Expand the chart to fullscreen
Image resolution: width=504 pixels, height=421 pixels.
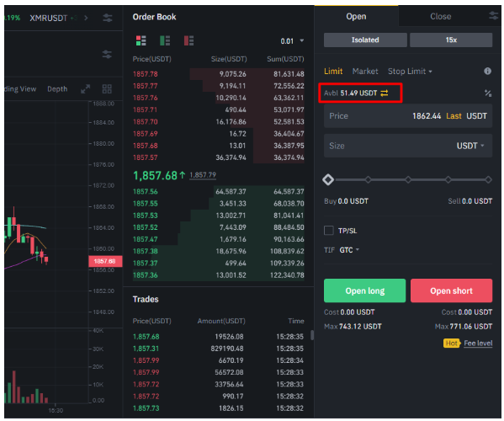point(86,89)
